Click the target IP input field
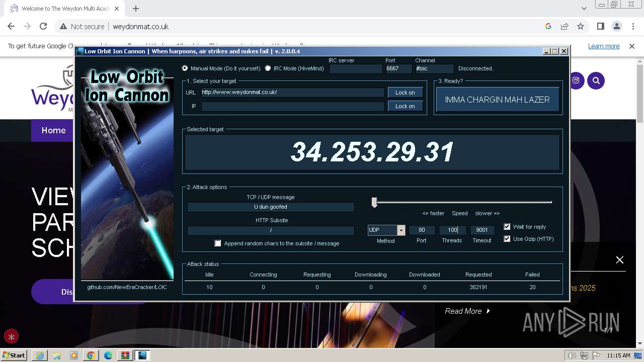 click(x=293, y=106)
